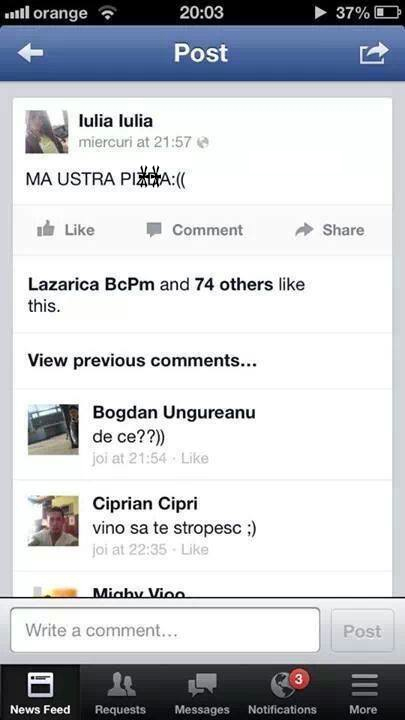Open Iulia Iulia's profile picture
The image size is (405, 720).
tap(46, 132)
